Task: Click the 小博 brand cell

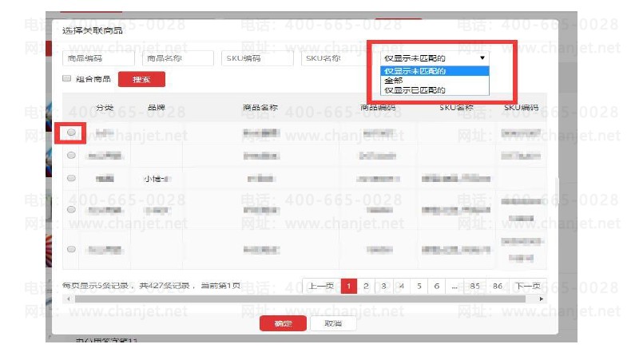Action: [x=157, y=179]
